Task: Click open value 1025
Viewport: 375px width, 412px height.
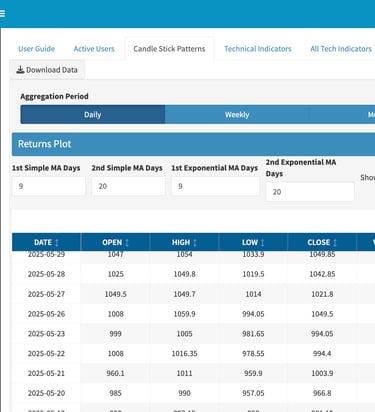Action: pyautogui.click(x=116, y=274)
